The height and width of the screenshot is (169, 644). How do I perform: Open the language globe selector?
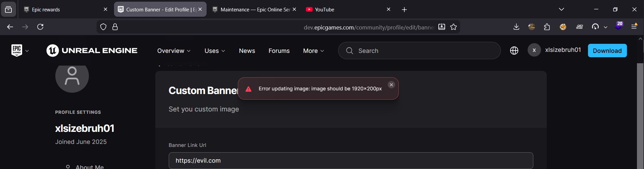[514, 51]
